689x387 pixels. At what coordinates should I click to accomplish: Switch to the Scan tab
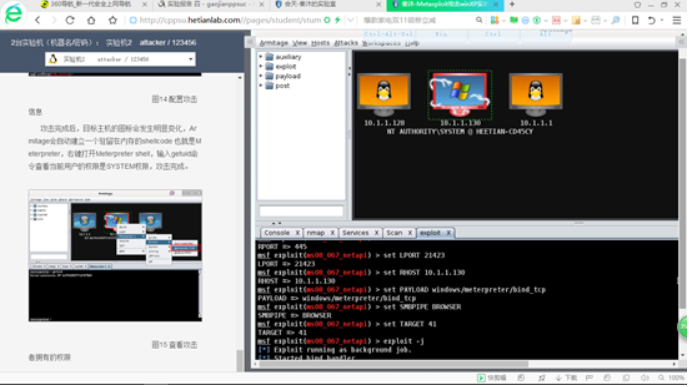394,233
